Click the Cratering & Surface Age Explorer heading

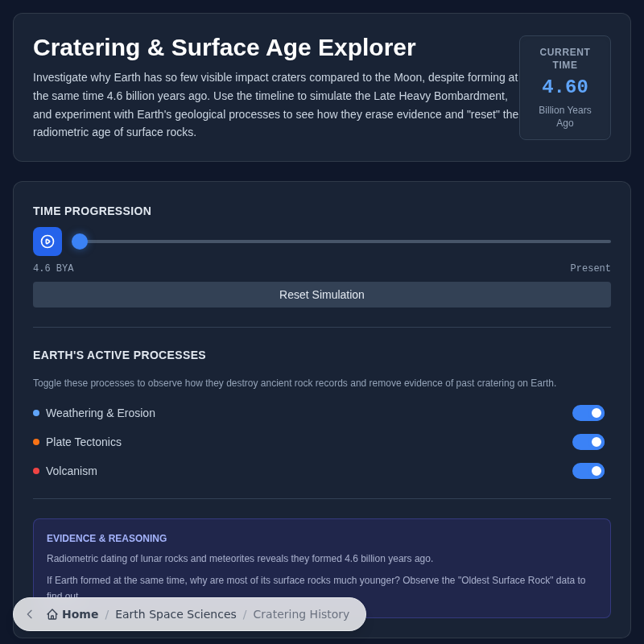click(x=224, y=47)
